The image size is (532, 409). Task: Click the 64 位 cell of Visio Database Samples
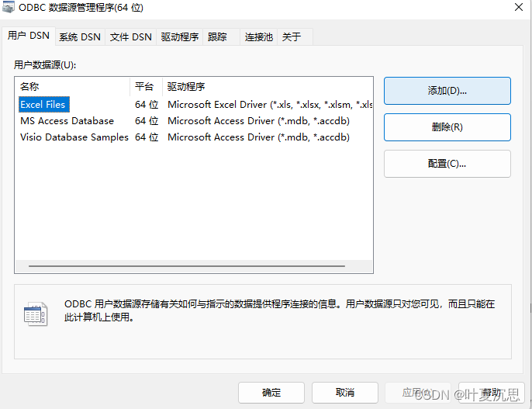(x=147, y=137)
